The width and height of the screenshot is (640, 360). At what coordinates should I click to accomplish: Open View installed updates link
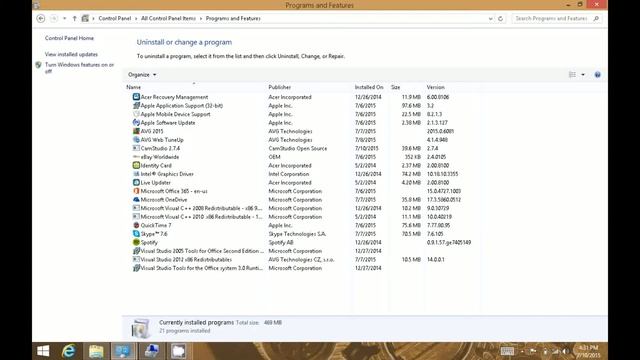(x=71, y=54)
